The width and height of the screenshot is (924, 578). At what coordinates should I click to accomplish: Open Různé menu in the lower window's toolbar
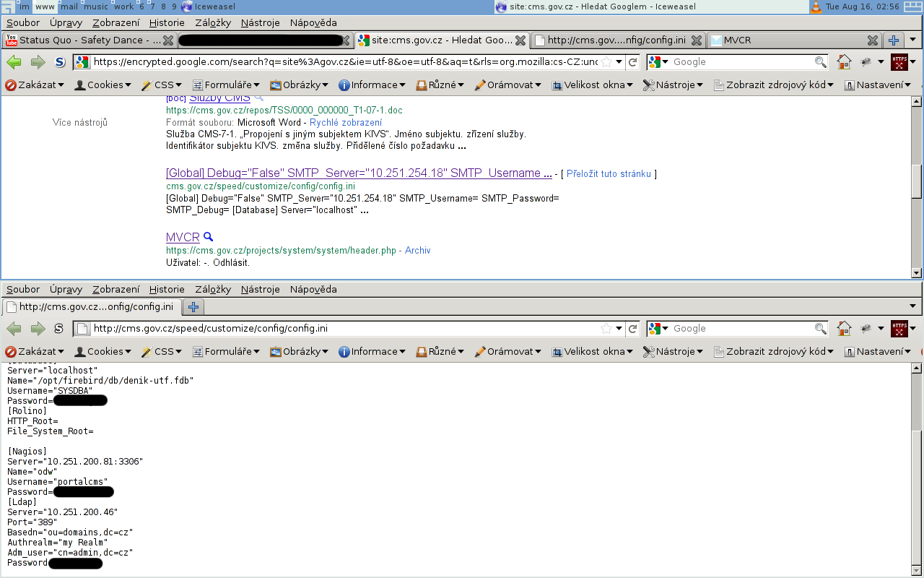pyautogui.click(x=440, y=352)
